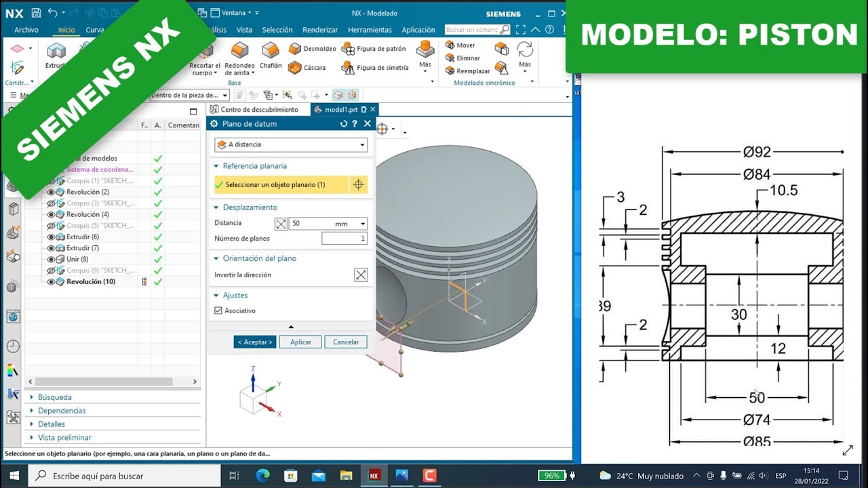Open NX app from Windows taskbar
This screenshot has width=868, height=488.
click(374, 476)
